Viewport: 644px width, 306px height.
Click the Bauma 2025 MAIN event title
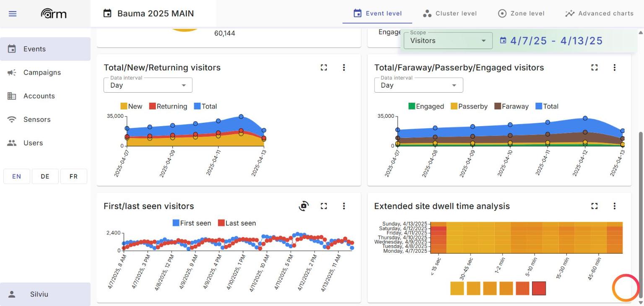point(156,13)
